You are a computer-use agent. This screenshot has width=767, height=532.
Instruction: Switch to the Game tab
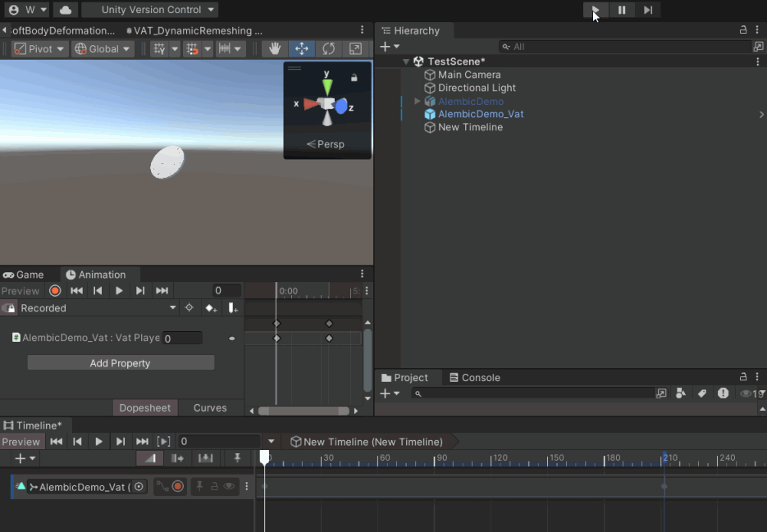click(24, 275)
